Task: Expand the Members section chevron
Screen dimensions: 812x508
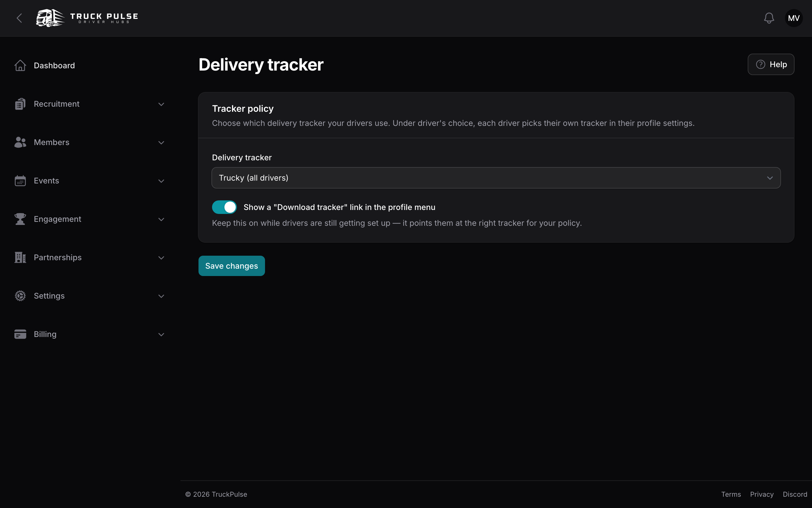Action: pyautogui.click(x=161, y=143)
